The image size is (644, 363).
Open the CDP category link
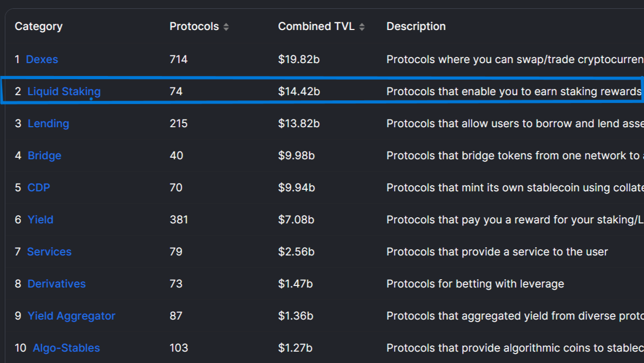click(x=39, y=188)
